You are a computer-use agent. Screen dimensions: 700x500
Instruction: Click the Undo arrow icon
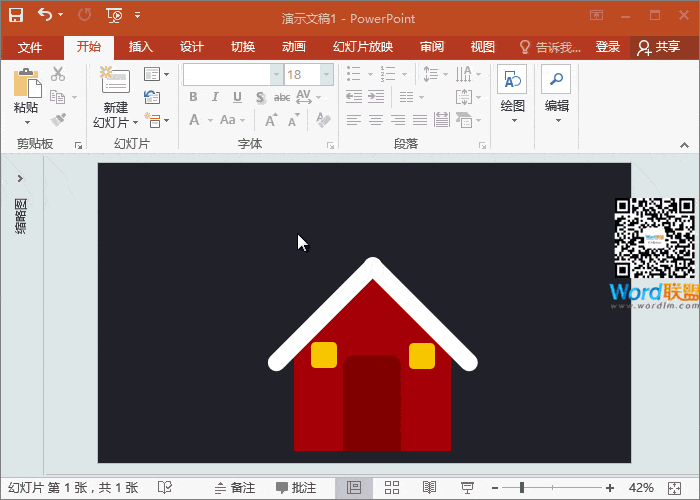tap(45, 15)
